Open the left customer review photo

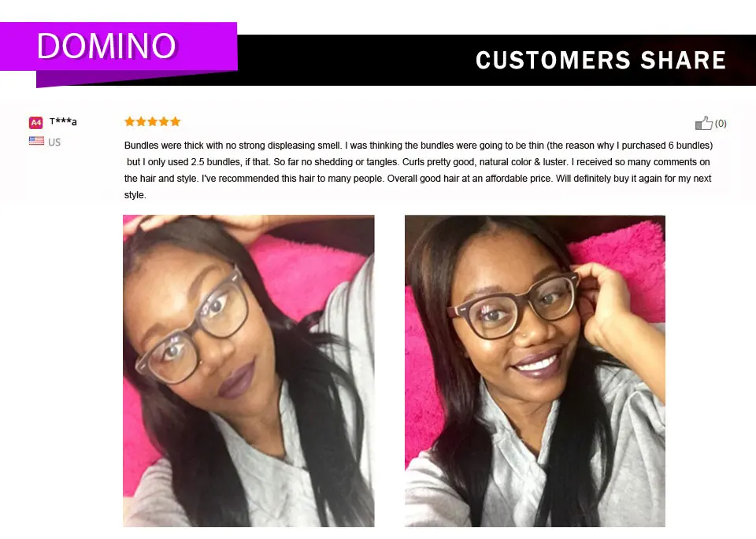click(248, 371)
